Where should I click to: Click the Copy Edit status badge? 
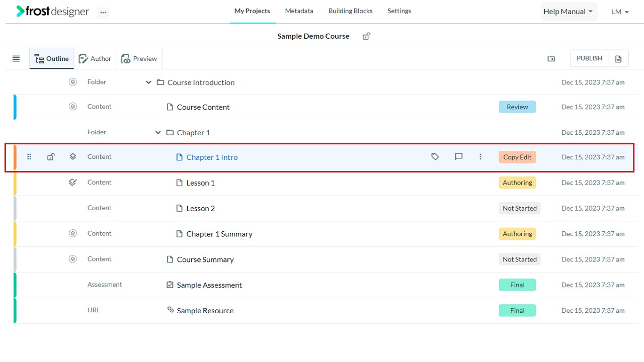tap(517, 157)
